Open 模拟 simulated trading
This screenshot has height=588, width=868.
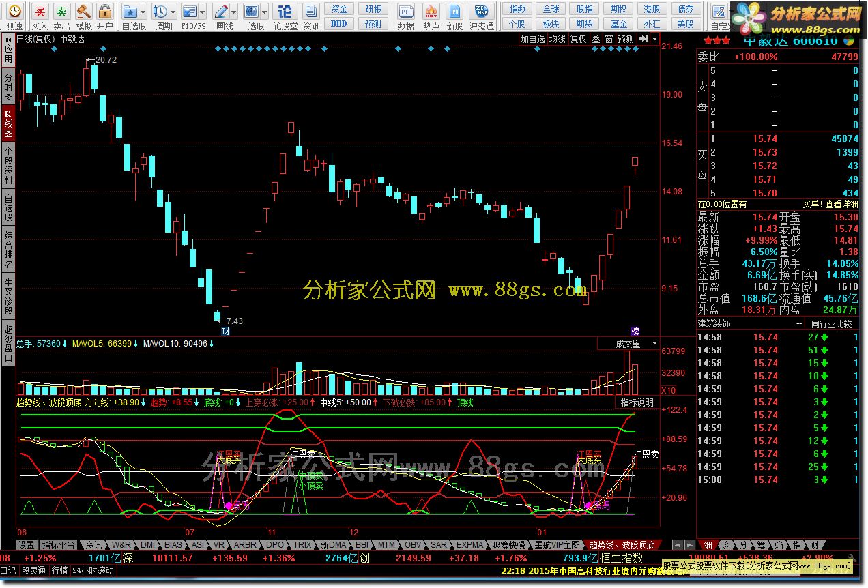(83, 16)
